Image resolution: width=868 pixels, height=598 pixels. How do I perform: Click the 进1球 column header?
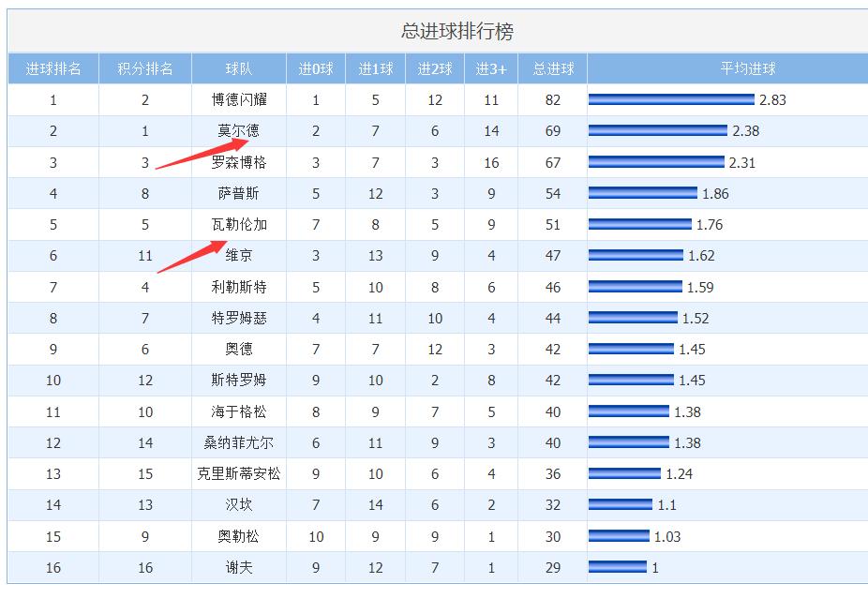click(375, 67)
